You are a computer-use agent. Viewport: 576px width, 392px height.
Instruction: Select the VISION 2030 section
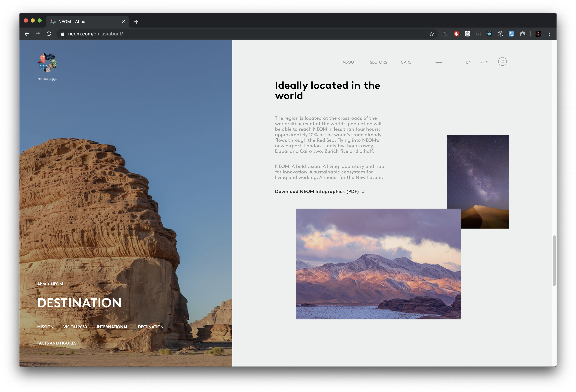pyautogui.click(x=75, y=327)
